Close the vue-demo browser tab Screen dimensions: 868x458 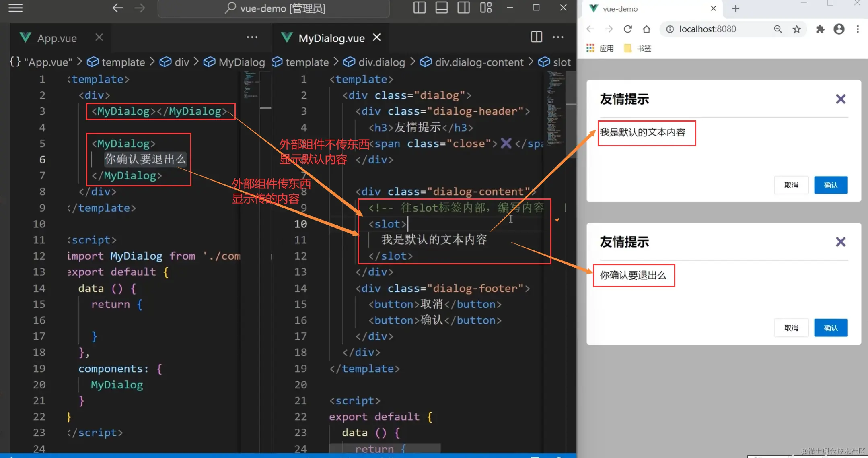click(713, 8)
